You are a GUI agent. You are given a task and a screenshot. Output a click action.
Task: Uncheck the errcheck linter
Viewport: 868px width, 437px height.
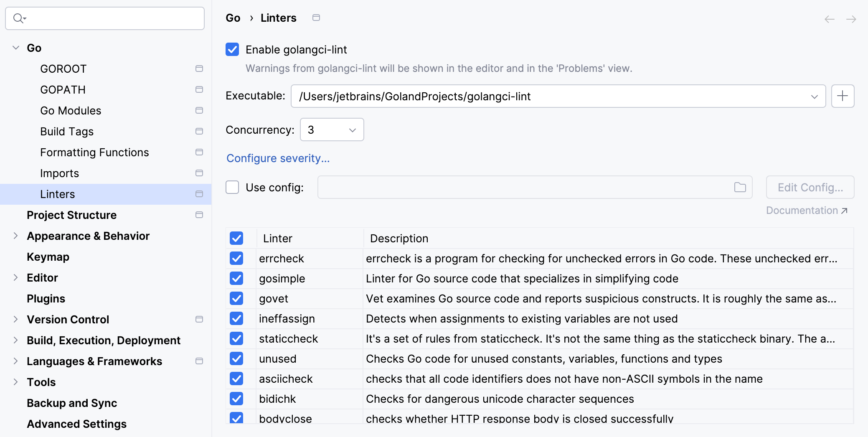coord(236,258)
